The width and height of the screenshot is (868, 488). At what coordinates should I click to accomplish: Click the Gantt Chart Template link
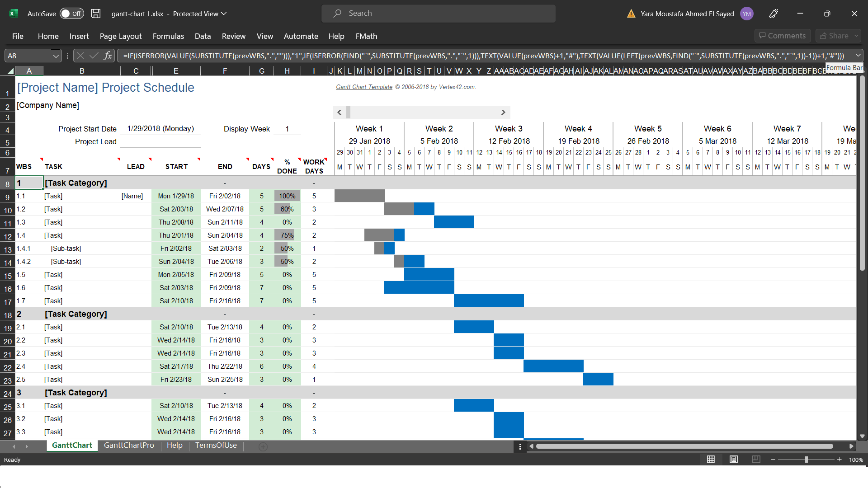(364, 87)
